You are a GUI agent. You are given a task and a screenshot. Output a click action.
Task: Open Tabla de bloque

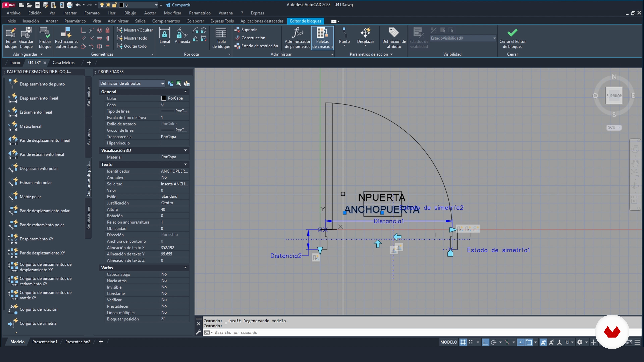[x=221, y=38]
